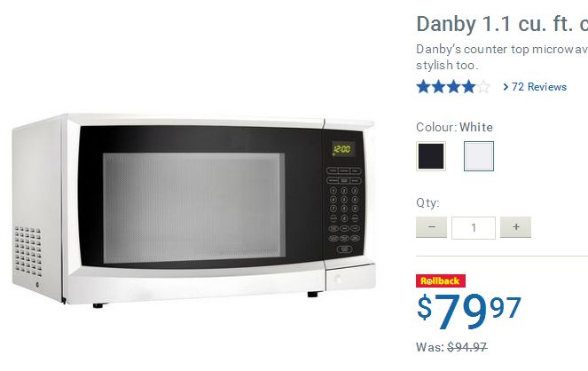Select the white colour swatch
Viewport: 588px width, 371px height.
[479, 156]
